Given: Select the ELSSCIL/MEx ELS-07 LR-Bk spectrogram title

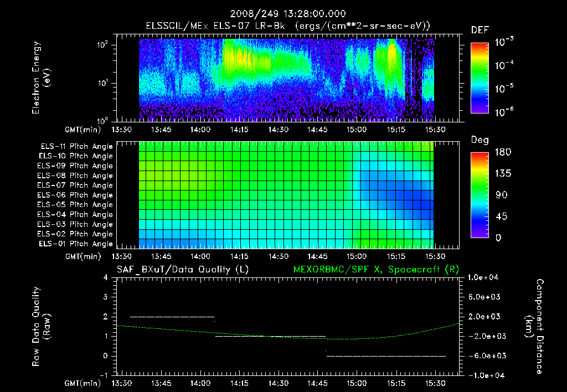Looking at the screenshot, I should pos(288,26).
